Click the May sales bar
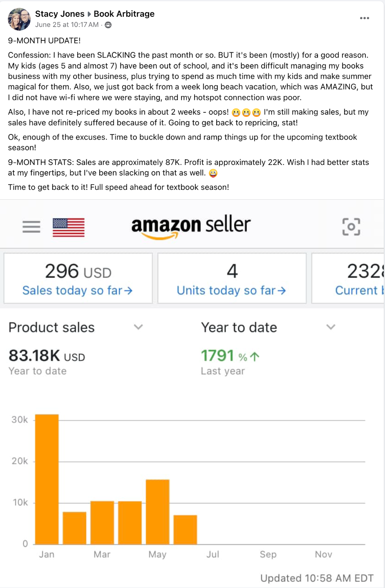Image resolution: width=385 pixels, height=588 pixels. pos(157,512)
